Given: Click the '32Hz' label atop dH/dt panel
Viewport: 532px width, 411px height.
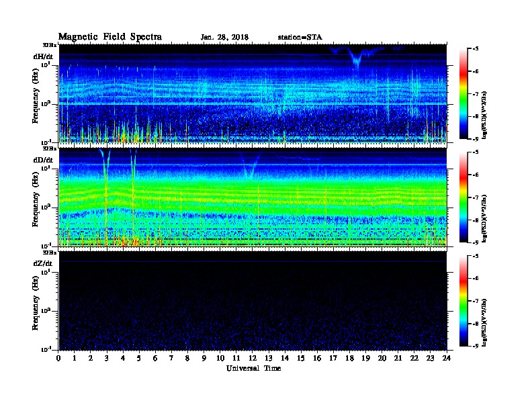Looking at the screenshot, I should [50, 45].
